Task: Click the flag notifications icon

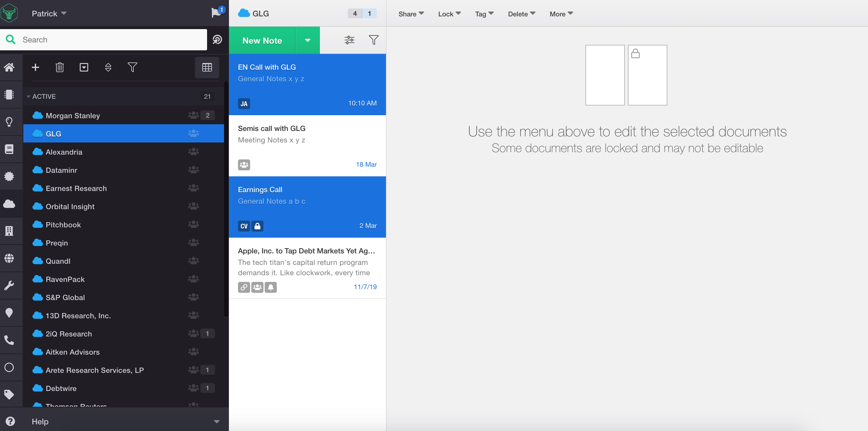Action: pos(216,13)
